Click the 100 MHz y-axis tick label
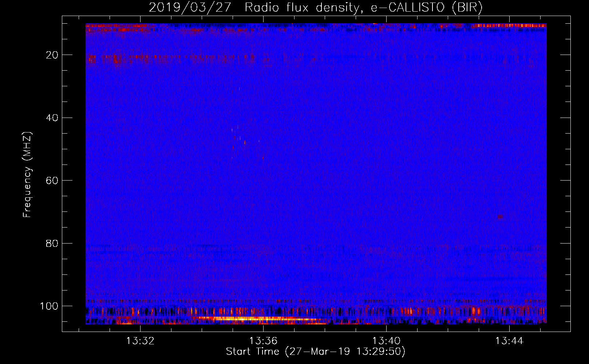The image size is (589, 364). click(49, 306)
